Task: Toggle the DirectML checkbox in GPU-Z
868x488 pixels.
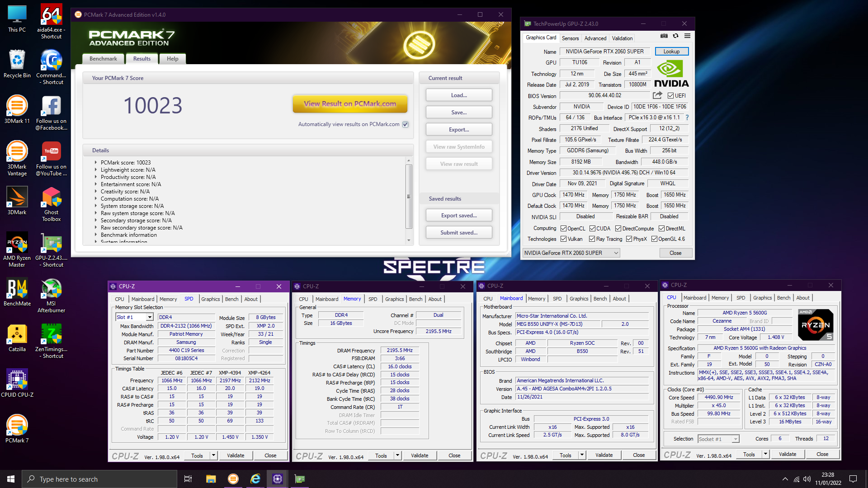Action: pos(661,229)
